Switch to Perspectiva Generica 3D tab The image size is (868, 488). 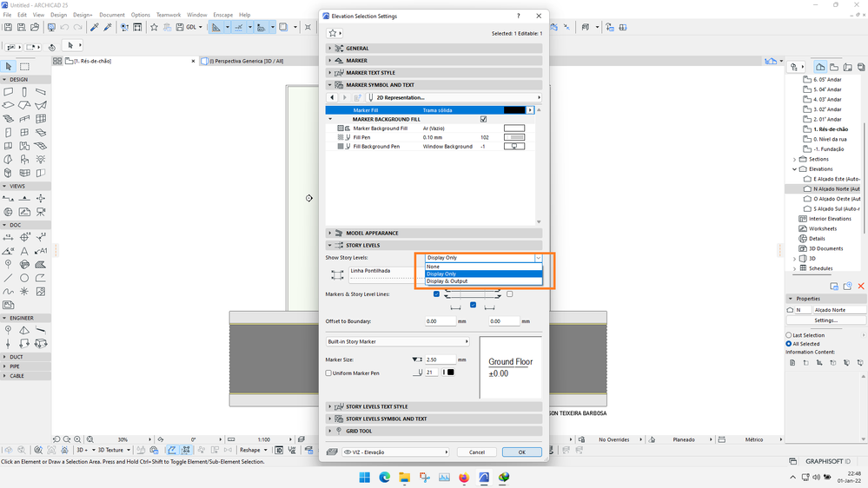246,61
